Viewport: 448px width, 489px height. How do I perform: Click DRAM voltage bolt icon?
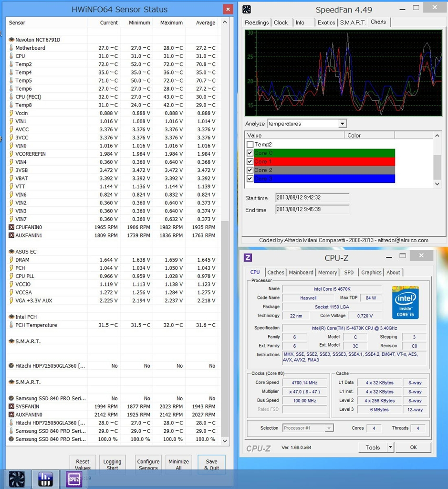click(x=11, y=259)
